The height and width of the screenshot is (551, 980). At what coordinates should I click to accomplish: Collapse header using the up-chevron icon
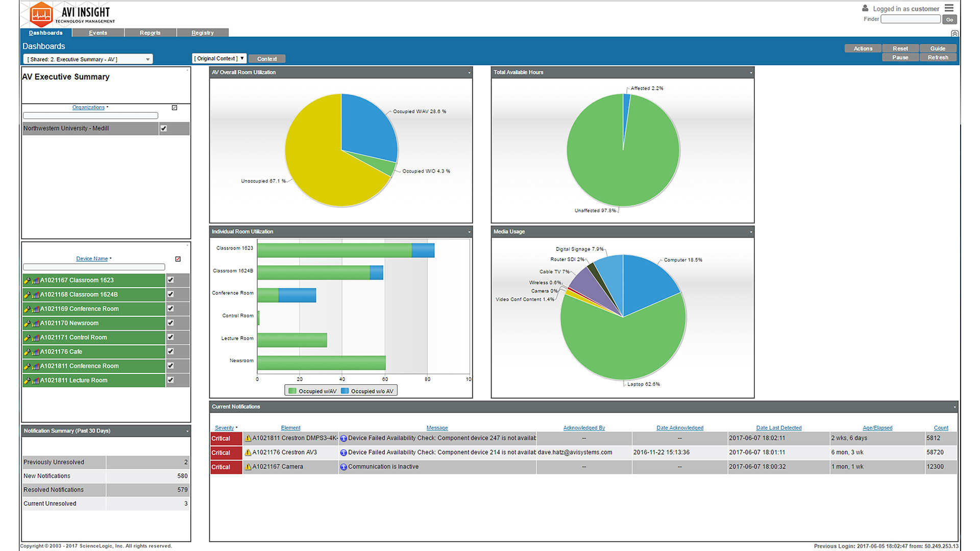point(954,33)
